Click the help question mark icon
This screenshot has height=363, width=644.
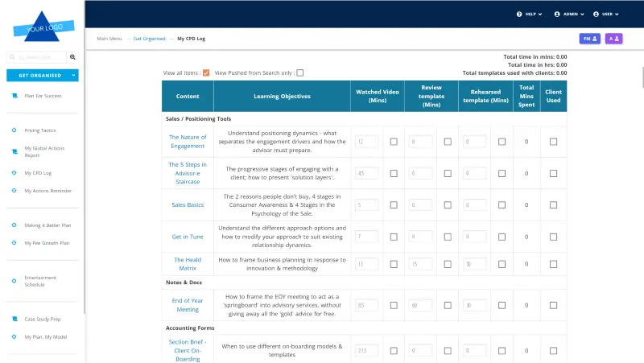coord(520,14)
